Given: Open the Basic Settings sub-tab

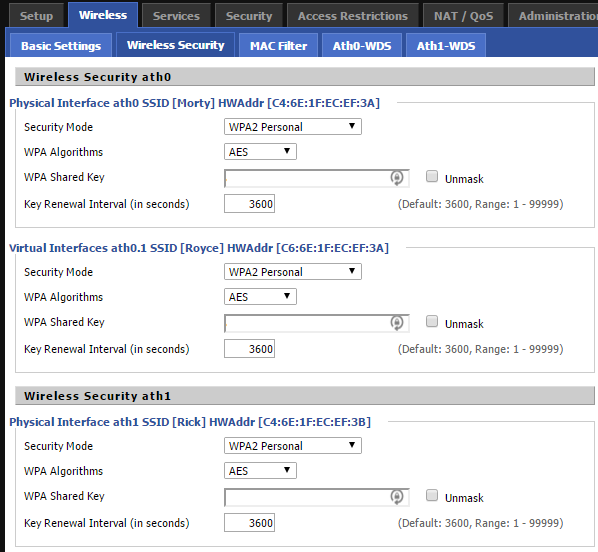Looking at the screenshot, I should tap(61, 45).
